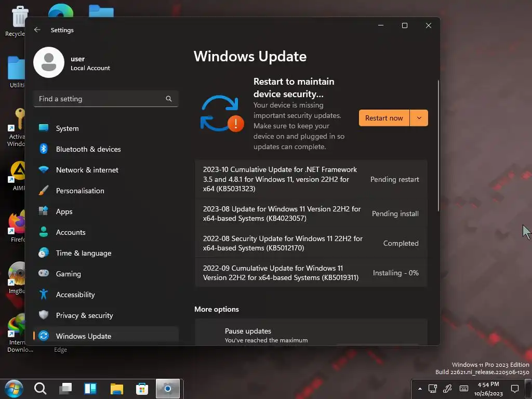This screenshot has width=532, height=399.
Task: Select Apps in the sidebar
Action: [106, 211]
